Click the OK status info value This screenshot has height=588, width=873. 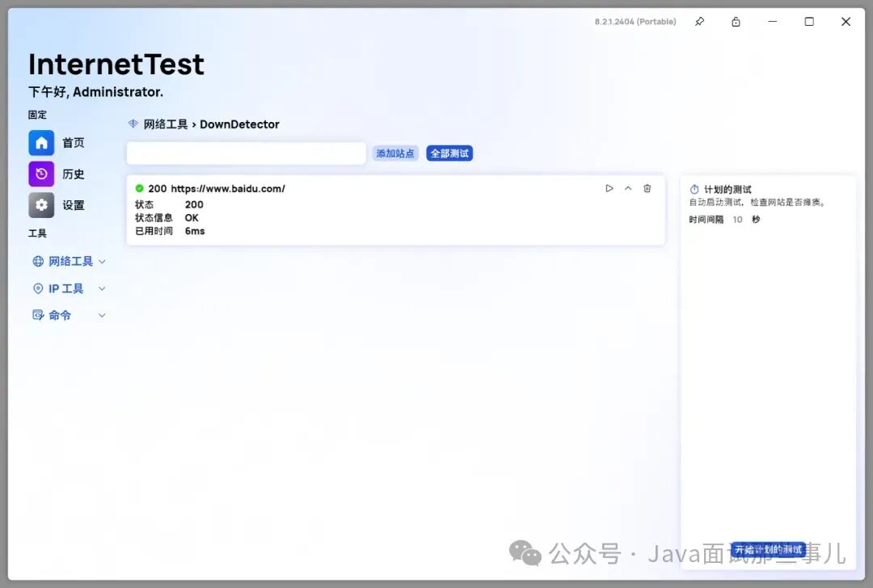[x=192, y=217]
